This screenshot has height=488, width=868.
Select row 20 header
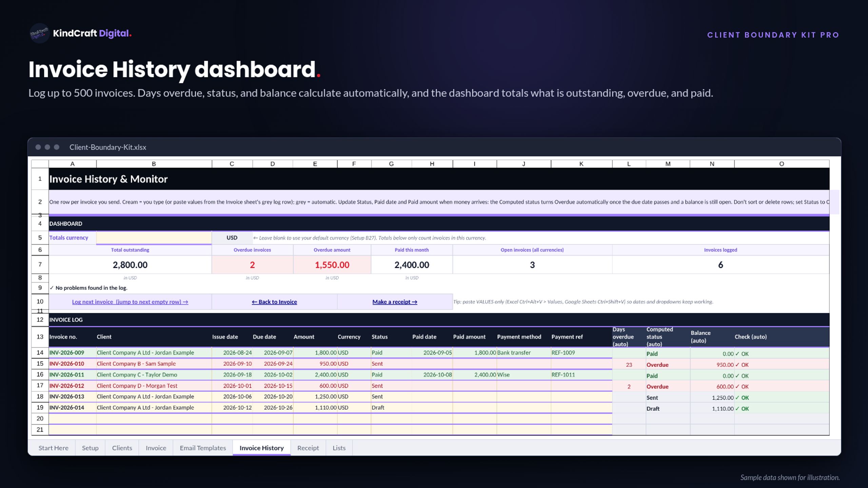(40, 419)
